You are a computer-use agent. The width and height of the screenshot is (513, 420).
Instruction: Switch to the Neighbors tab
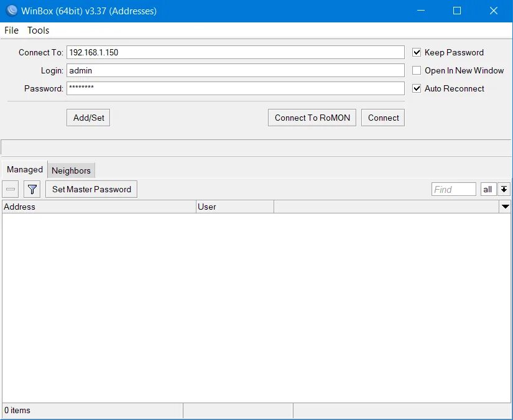[71, 170]
